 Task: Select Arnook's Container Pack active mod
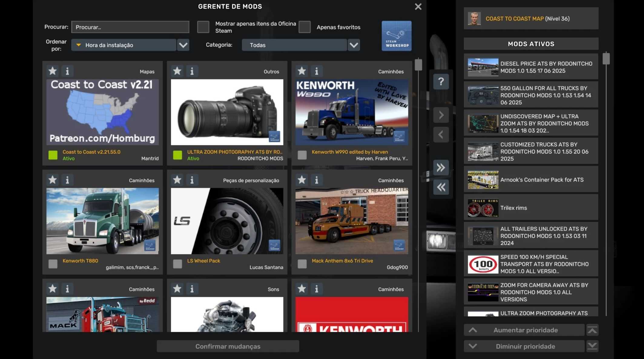pos(531,180)
